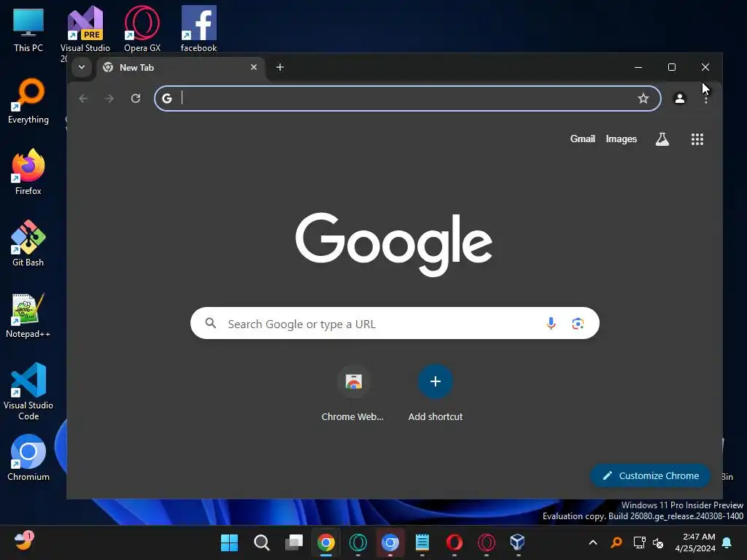Open the Chrome Web Store shortcut
747x560 pixels.
click(353, 393)
